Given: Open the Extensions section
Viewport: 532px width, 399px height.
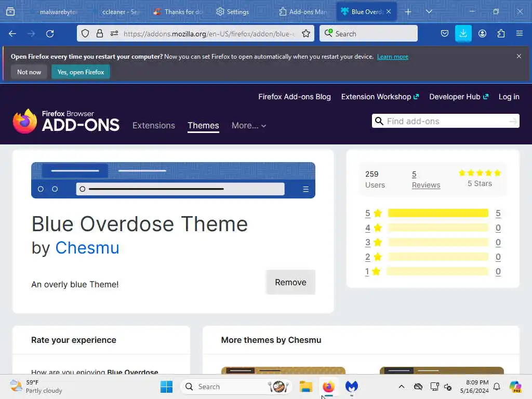Looking at the screenshot, I should (x=154, y=126).
